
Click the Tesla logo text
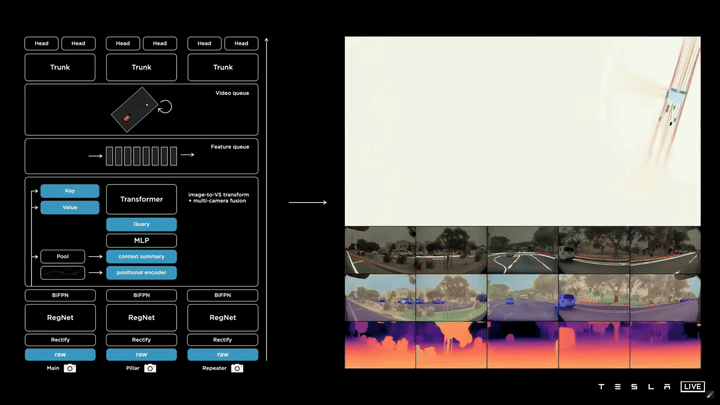(634, 387)
